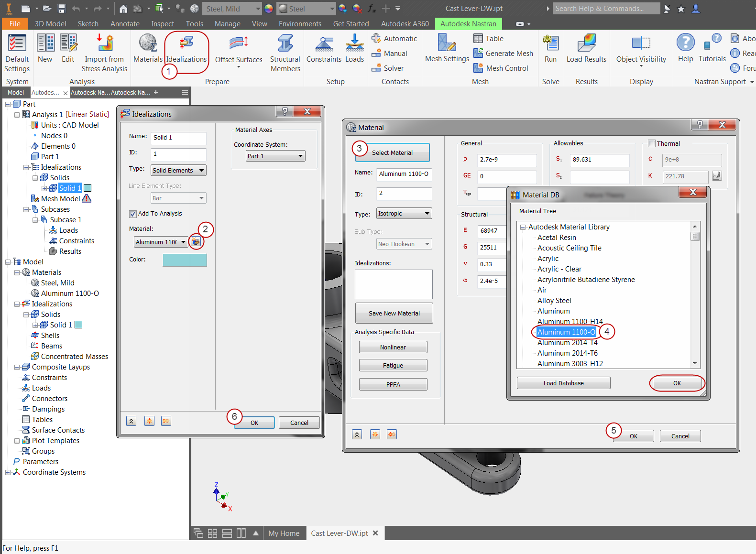Add Constraints from the Setup panel
The height and width of the screenshot is (554, 756).
click(324, 48)
